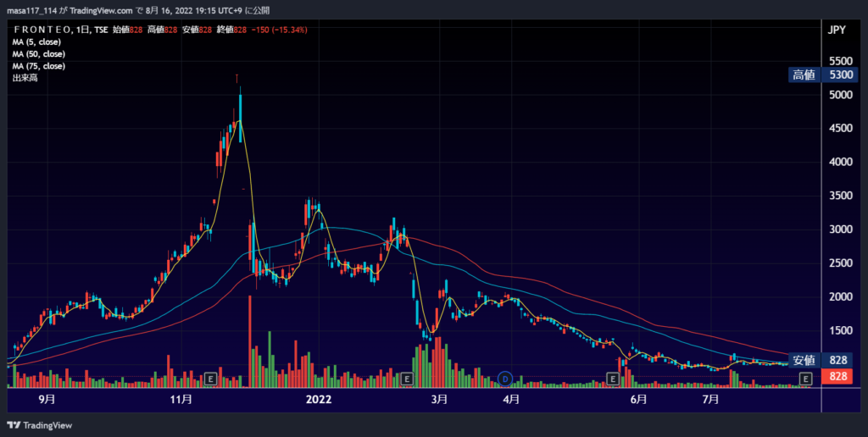Click the TradingView.com text in header
Viewport: 868px width, 437px height.
102,10
